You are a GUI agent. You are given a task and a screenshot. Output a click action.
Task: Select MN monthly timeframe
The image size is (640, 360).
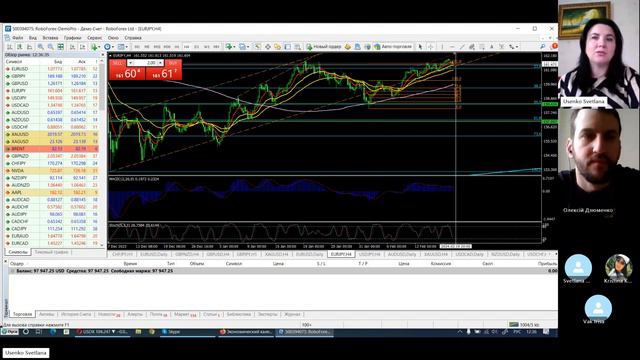pos(216,47)
